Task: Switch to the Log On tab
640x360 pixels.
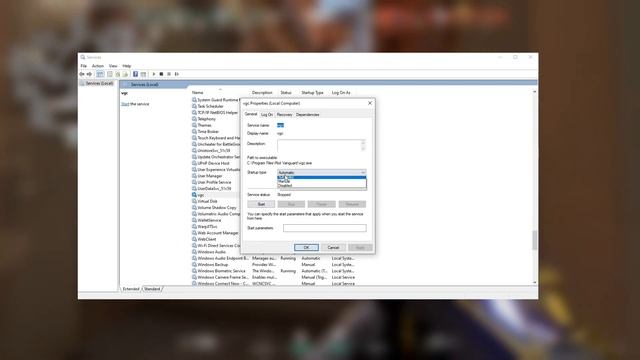Action: point(267,115)
